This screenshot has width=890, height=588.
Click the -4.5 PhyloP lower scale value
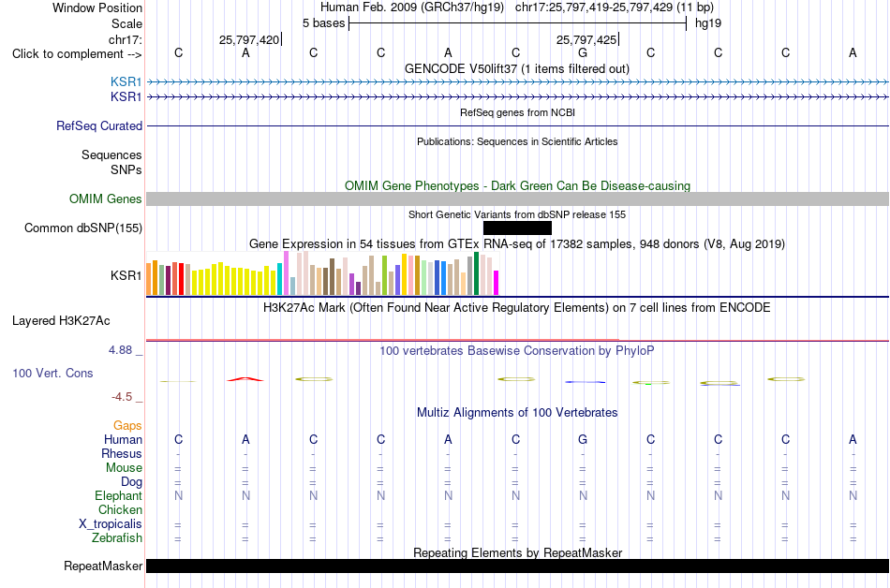(x=122, y=397)
